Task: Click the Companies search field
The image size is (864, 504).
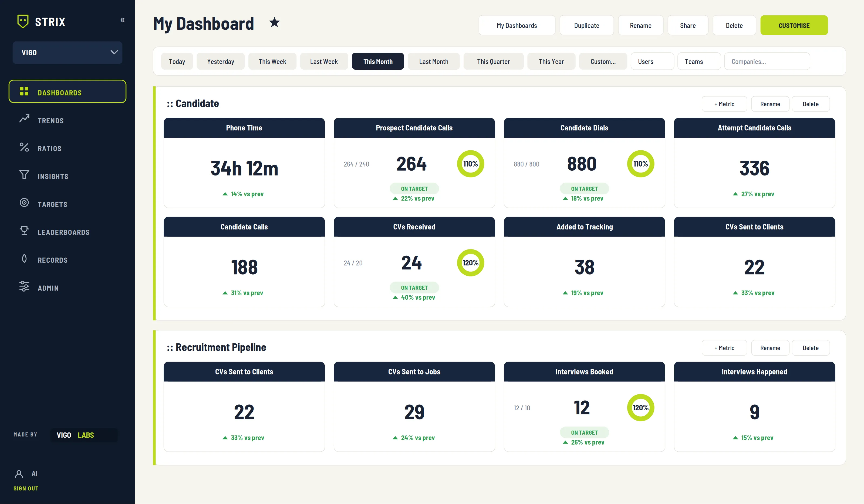Action: pos(767,61)
